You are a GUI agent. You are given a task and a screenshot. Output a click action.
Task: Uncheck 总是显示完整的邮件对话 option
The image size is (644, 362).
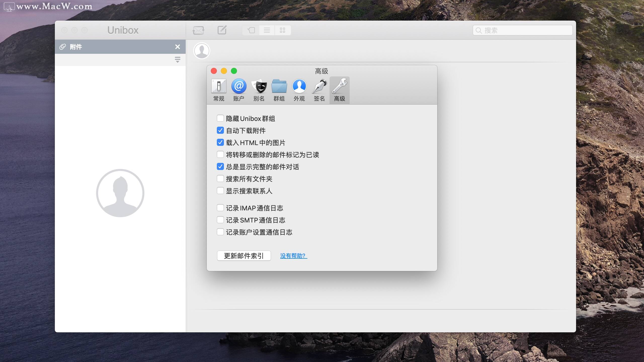220,166
